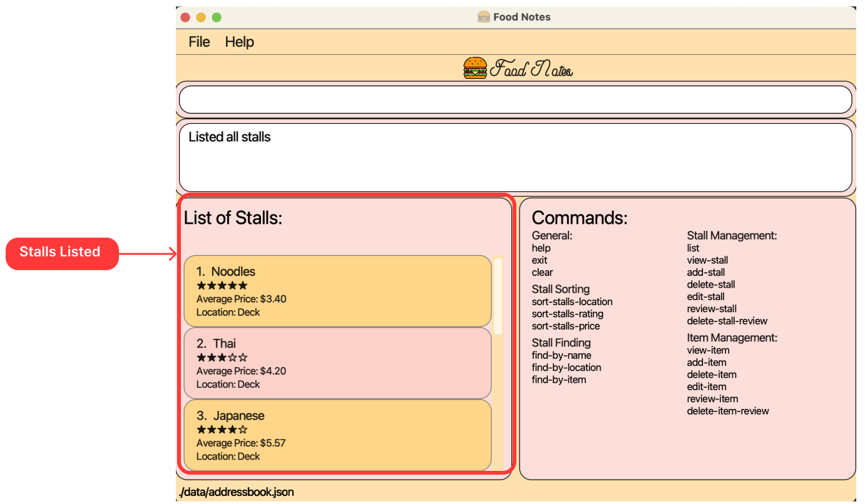Click the 'General:' section label
This screenshot has width=865, height=504.
[552, 236]
